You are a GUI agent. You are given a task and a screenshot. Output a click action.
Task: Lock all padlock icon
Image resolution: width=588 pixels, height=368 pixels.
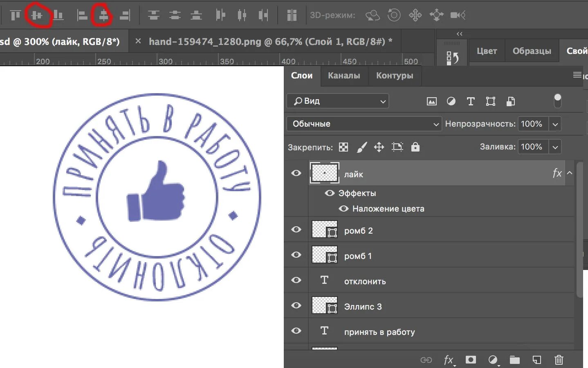click(x=415, y=147)
